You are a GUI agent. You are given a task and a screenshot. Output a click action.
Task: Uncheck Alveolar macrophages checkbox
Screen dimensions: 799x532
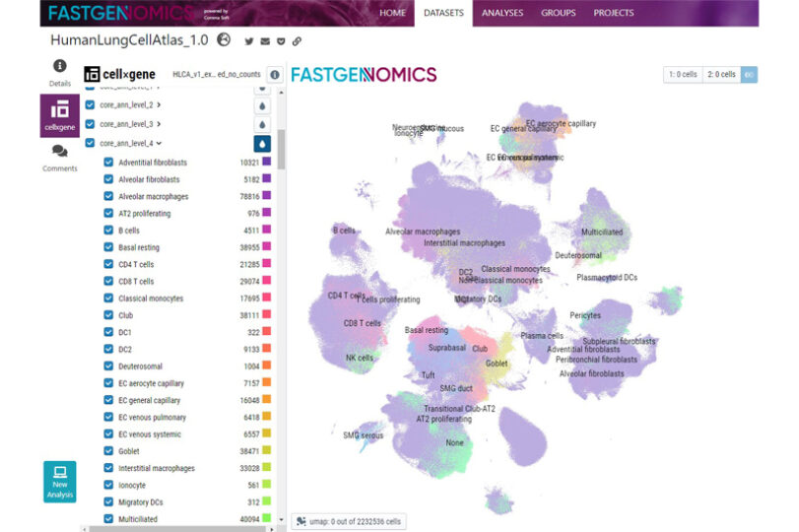click(108, 196)
